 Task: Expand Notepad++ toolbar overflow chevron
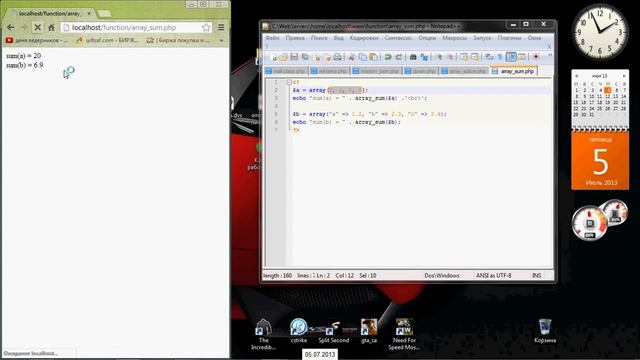click(550, 55)
